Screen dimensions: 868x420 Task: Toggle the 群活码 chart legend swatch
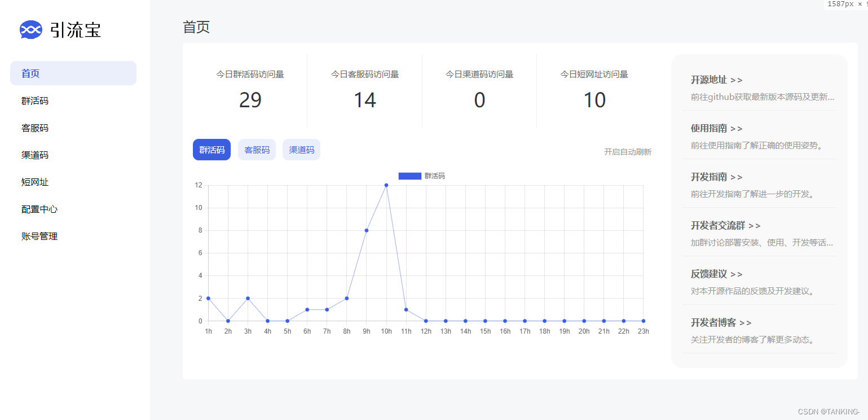pos(409,176)
